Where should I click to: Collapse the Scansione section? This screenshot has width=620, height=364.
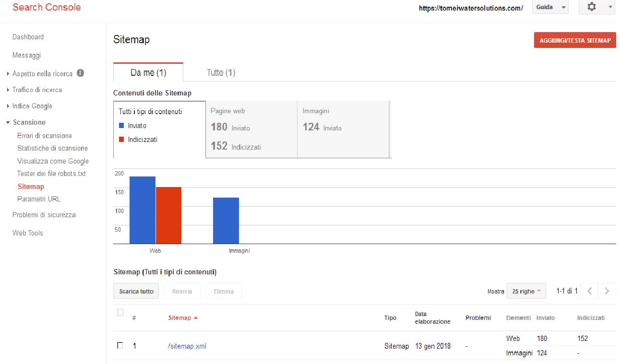coord(8,122)
